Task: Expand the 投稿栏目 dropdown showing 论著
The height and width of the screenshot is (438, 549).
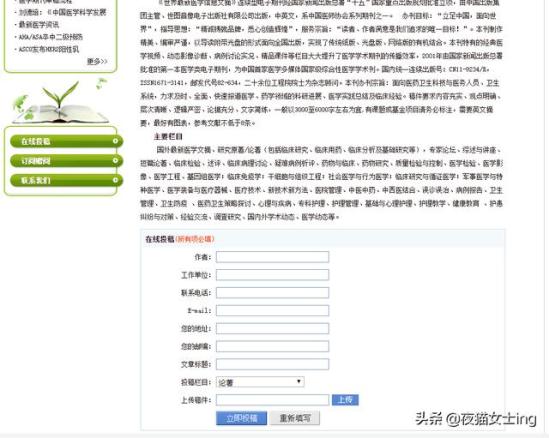Action: point(260,382)
